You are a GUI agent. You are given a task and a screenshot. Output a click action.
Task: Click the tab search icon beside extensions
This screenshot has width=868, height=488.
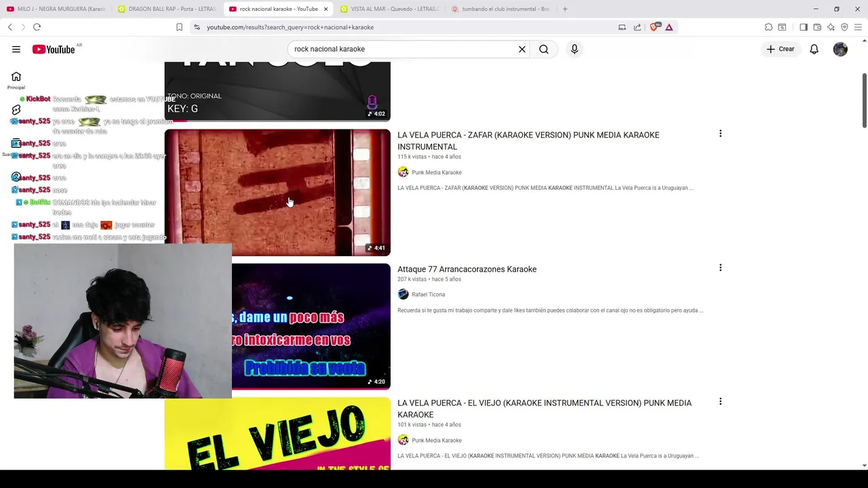(782, 27)
